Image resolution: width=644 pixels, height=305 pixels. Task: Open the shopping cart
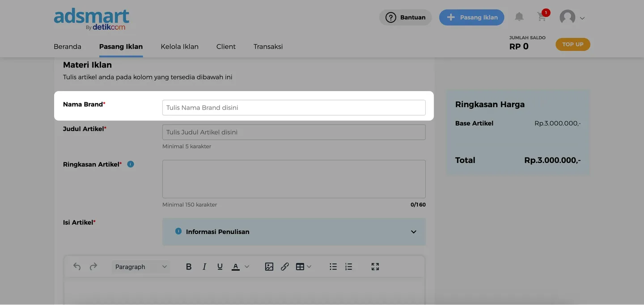point(542,17)
